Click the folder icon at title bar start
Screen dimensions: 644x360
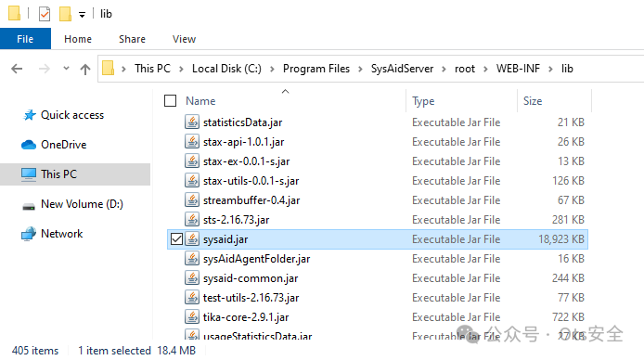(x=14, y=13)
